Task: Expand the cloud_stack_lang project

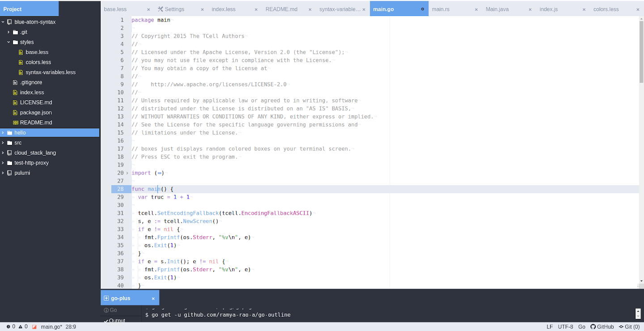Action: point(3,153)
